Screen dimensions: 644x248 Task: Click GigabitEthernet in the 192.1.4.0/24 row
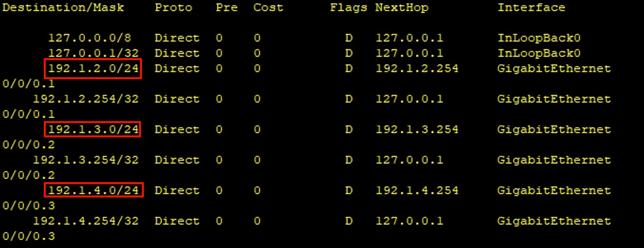tap(554, 191)
